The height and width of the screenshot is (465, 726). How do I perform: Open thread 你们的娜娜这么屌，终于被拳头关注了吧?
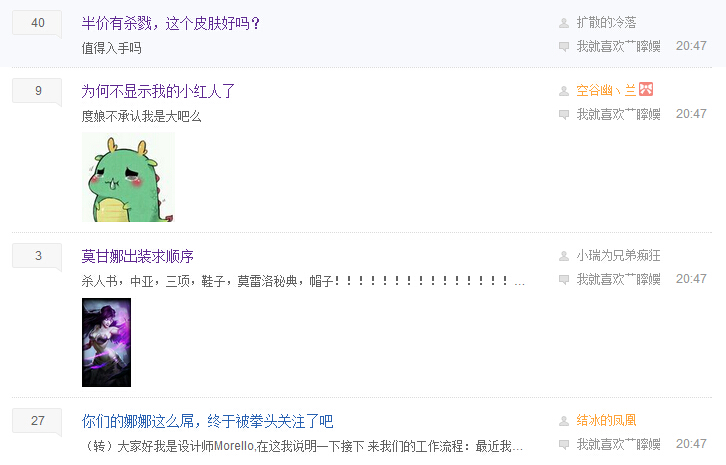(207, 421)
